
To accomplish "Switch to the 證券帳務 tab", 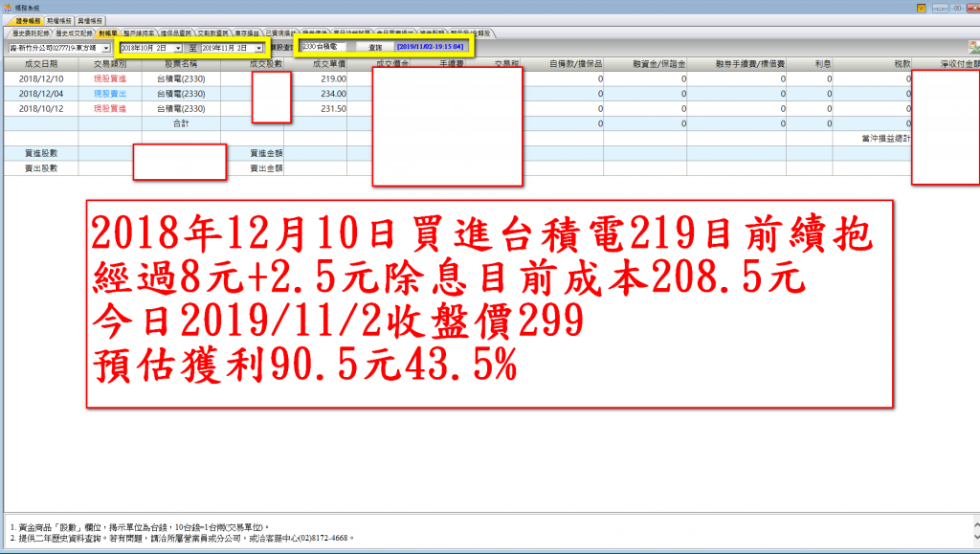I will 28,21.
